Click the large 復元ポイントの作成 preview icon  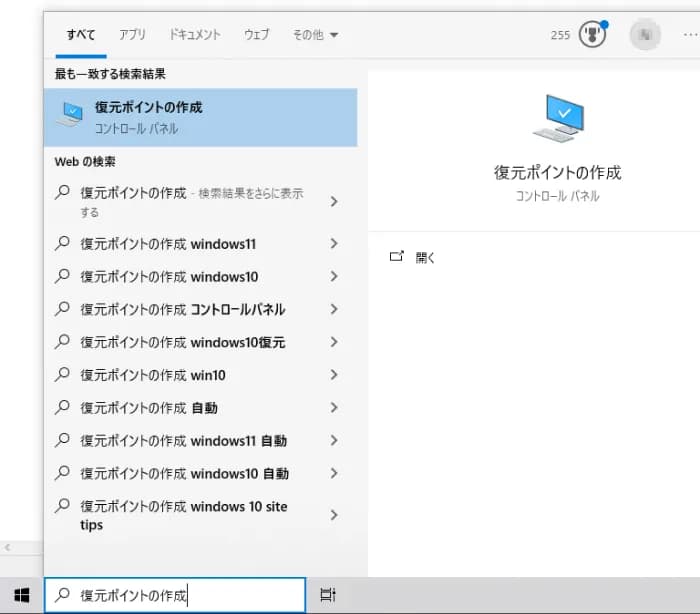558,119
